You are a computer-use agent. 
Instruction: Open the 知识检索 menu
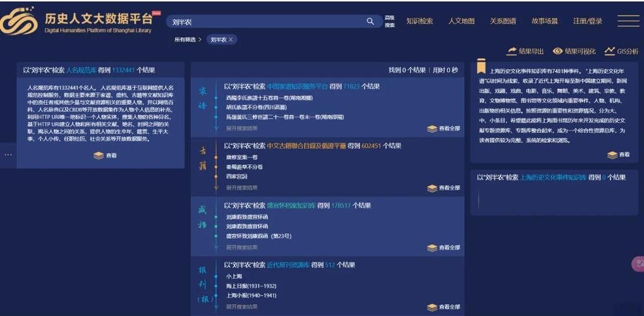point(420,21)
